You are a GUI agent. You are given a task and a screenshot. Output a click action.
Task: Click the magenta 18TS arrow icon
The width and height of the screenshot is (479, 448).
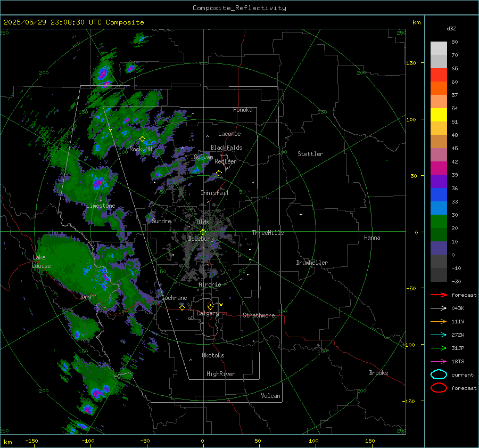[x=439, y=362]
